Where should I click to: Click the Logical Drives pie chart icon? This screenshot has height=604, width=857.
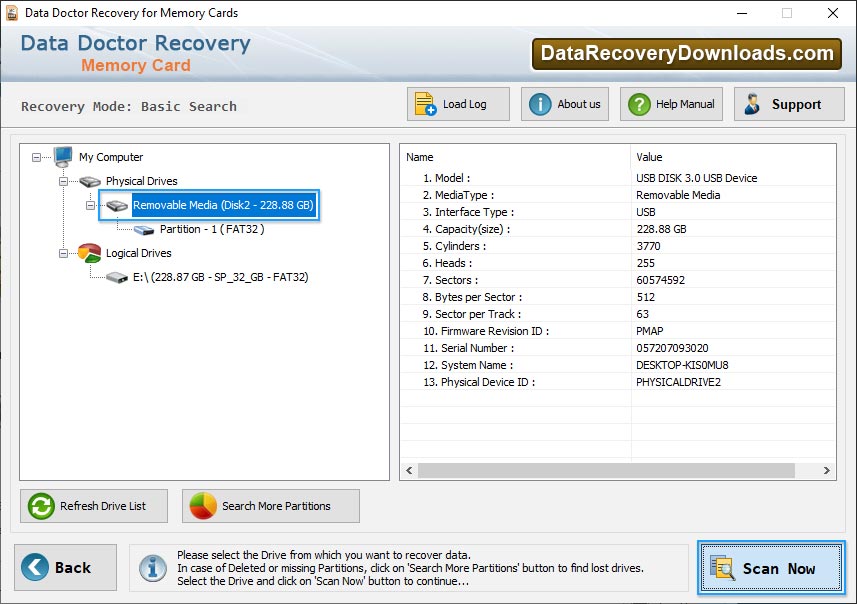tap(90, 253)
